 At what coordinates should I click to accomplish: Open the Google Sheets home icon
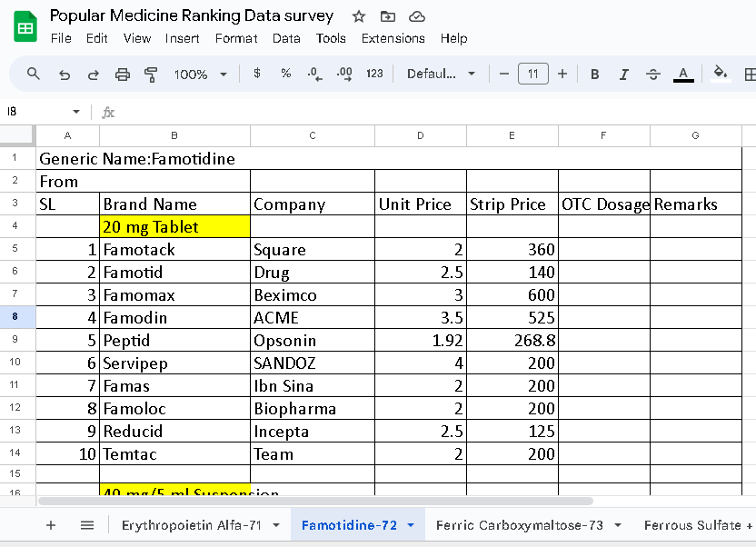click(x=25, y=26)
